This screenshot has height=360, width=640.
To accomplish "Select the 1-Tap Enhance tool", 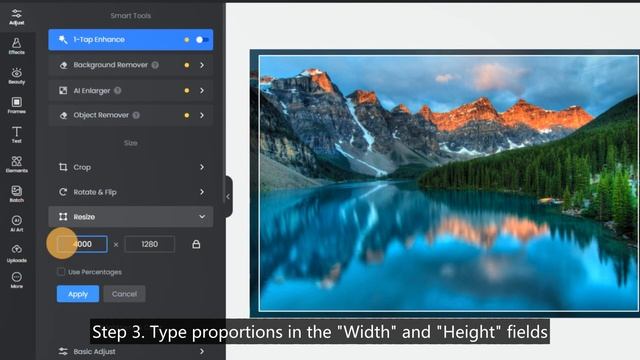I will click(x=131, y=40).
